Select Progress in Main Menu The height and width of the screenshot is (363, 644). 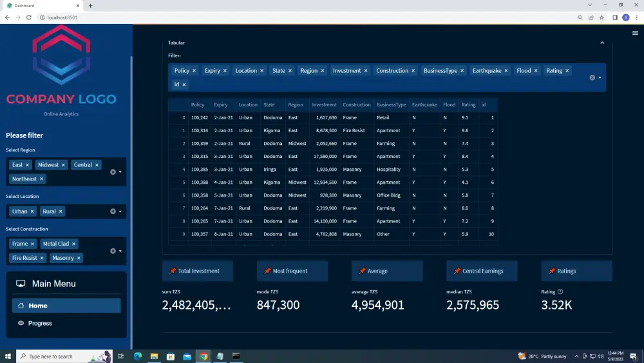coord(66,323)
